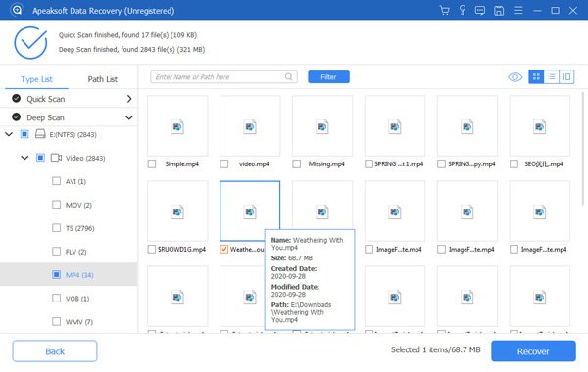The width and height of the screenshot is (588, 372).
Task: Select the TS (2796) label
Action: click(80, 228)
